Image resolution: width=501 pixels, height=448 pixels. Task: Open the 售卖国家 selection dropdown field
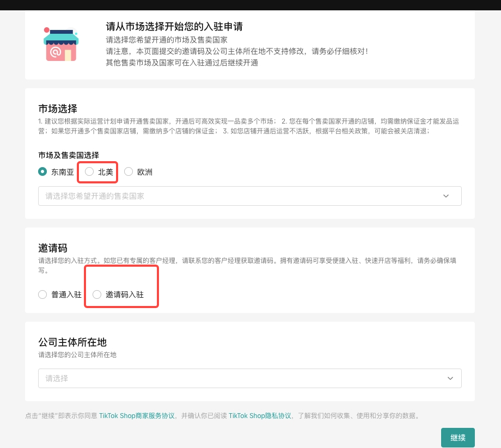pos(240,196)
